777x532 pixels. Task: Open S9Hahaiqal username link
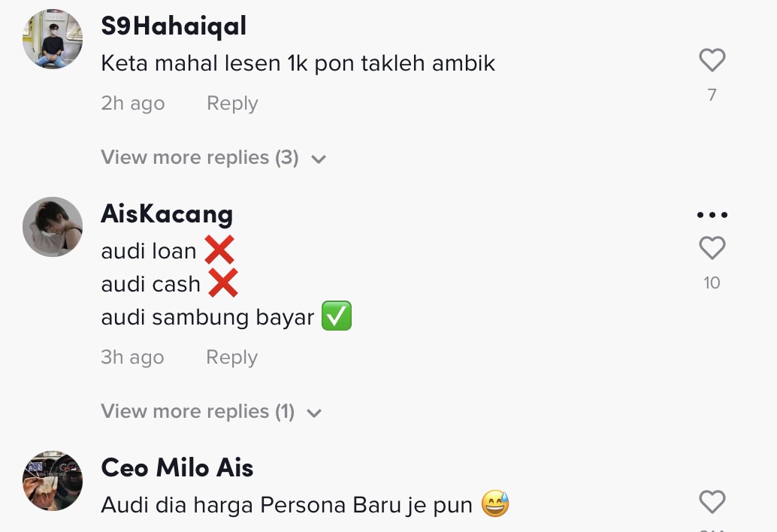(174, 26)
